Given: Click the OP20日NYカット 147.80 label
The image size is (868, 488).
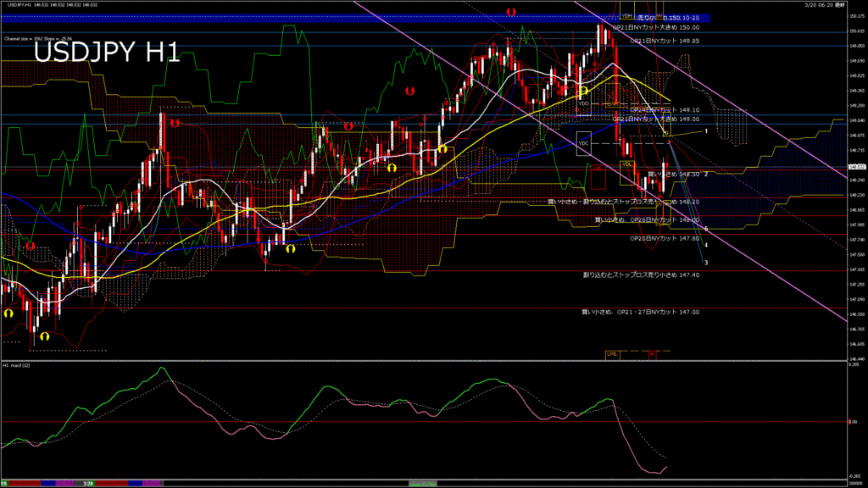Looking at the screenshot, I should 665,239.
